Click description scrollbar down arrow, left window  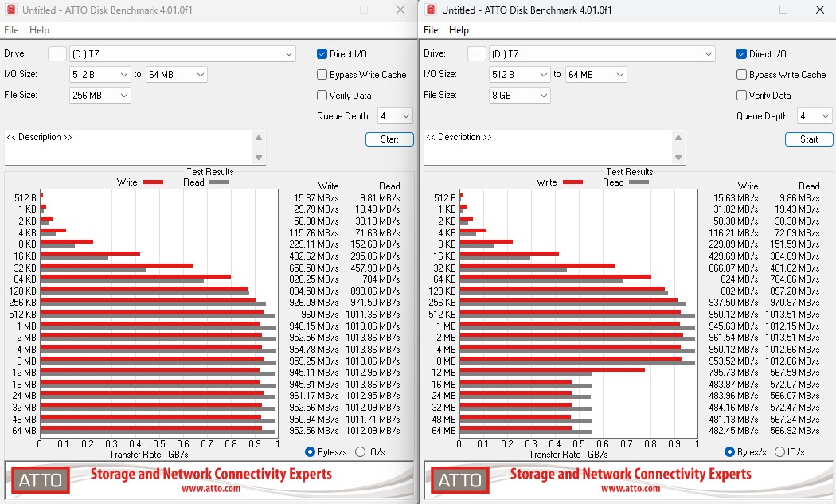pos(259,158)
